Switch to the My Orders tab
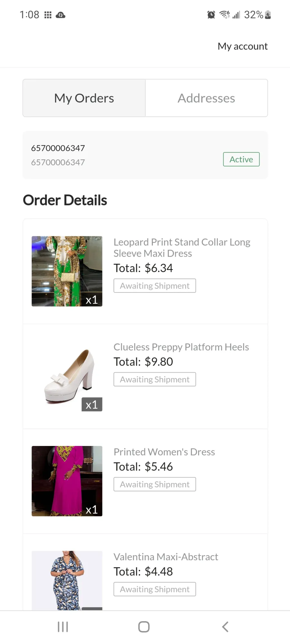This screenshot has width=290, height=644. [84, 98]
